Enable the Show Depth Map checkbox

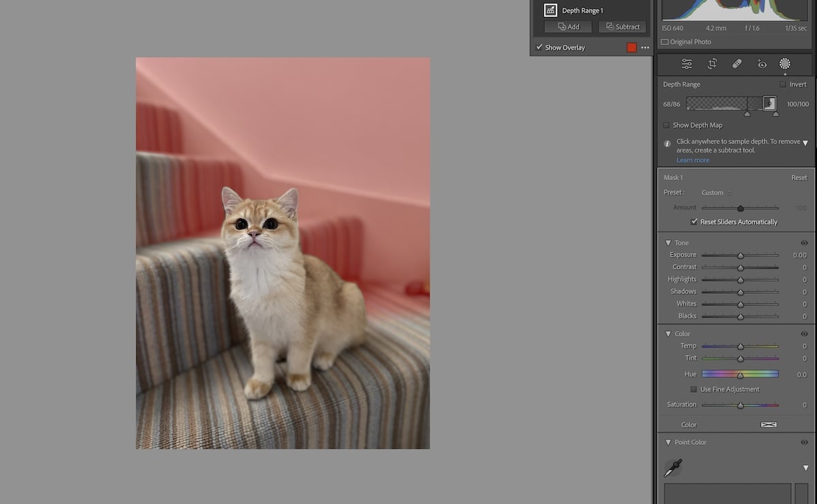tap(666, 125)
